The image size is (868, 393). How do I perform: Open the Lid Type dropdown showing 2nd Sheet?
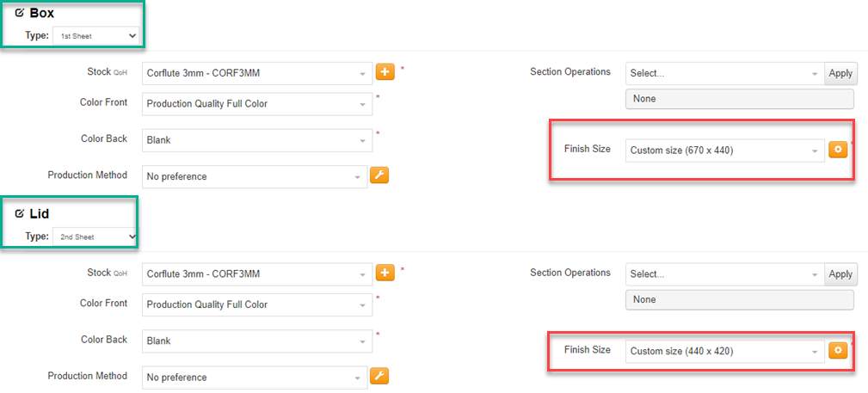95,236
